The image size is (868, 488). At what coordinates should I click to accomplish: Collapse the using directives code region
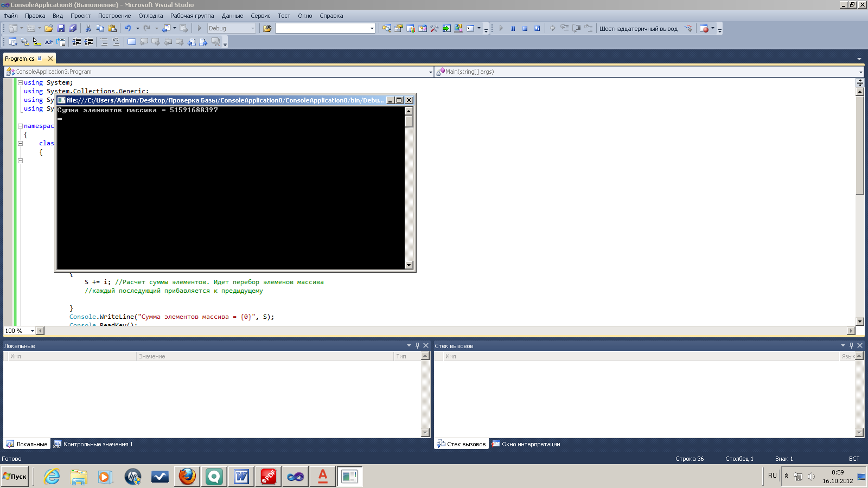pos(20,82)
